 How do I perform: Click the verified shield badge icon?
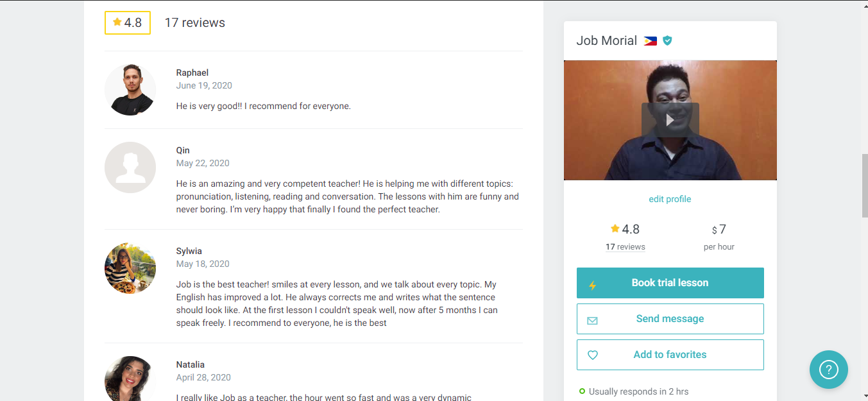tap(667, 40)
